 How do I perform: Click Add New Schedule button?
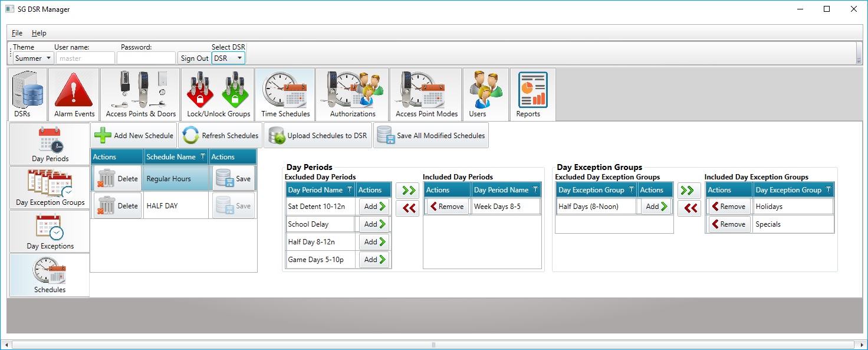pos(134,135)
